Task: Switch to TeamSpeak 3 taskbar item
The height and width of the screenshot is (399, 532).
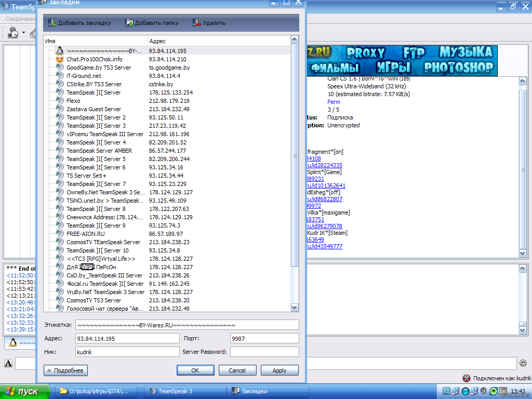Action: [185, 391]
